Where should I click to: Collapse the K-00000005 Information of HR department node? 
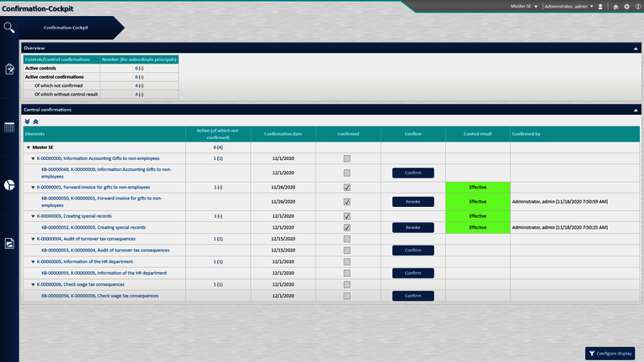point(34,261)
